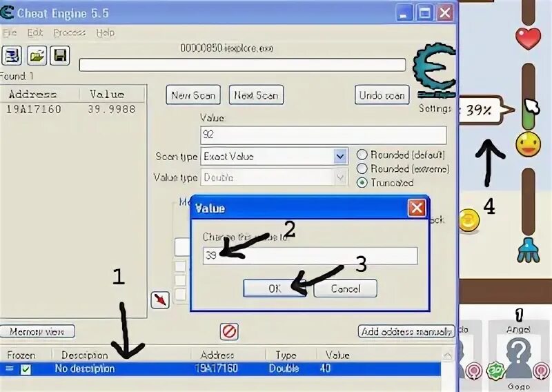Click the gold coin icon in game
This screenshot has width=552, height=392.
point(469,220)
